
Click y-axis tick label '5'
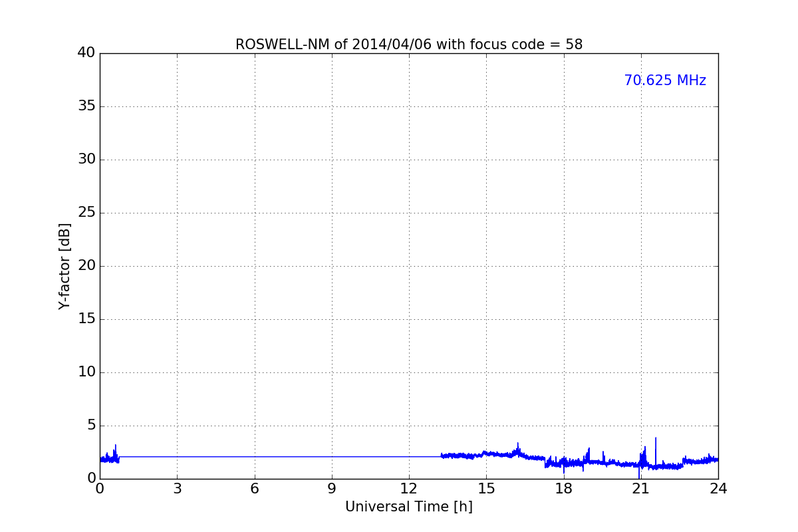point(91,426)
